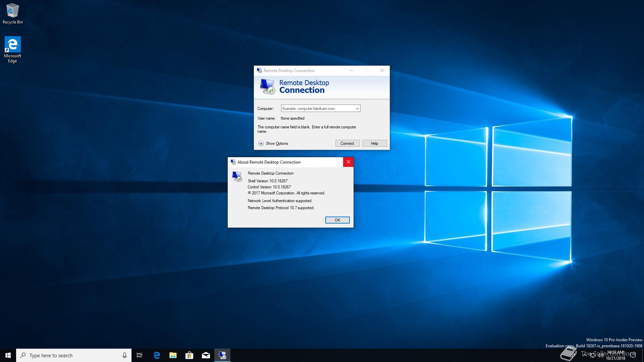
Task: Minimize the Remote Desktop Connection window
Action: tap(351, 70)
